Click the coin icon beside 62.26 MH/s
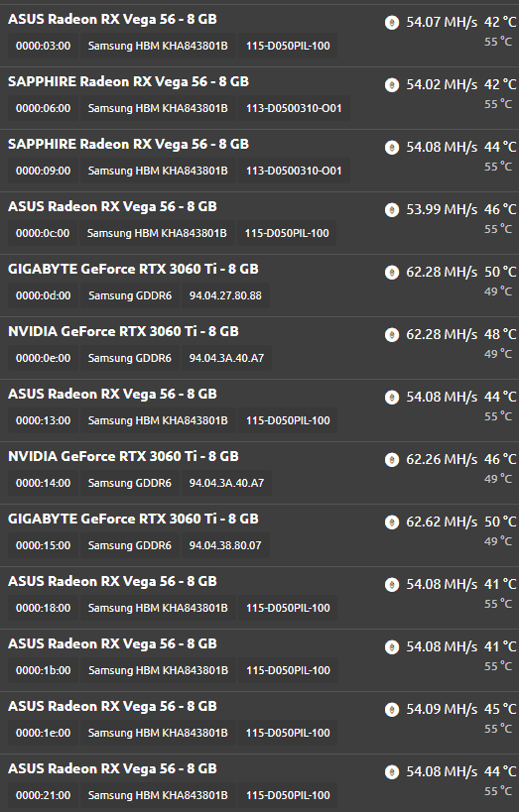Viewport: 519px width, 812px height. click(392, 459)
